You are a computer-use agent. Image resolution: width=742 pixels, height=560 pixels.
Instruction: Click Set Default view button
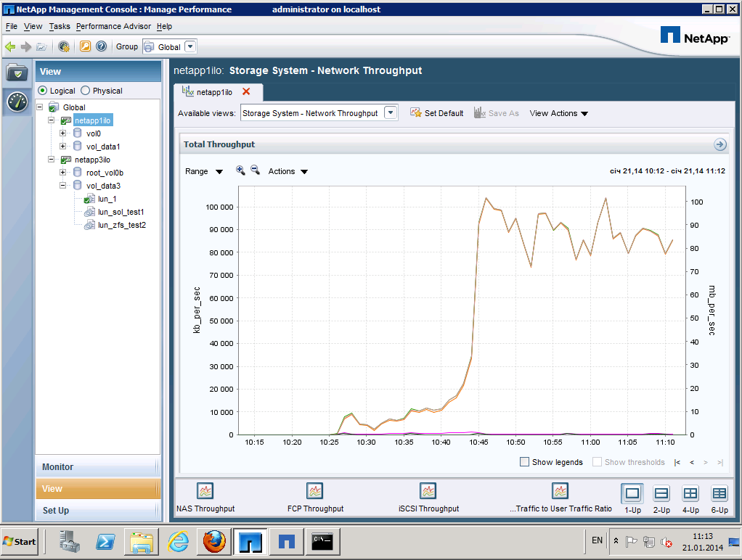coord(437,113)
